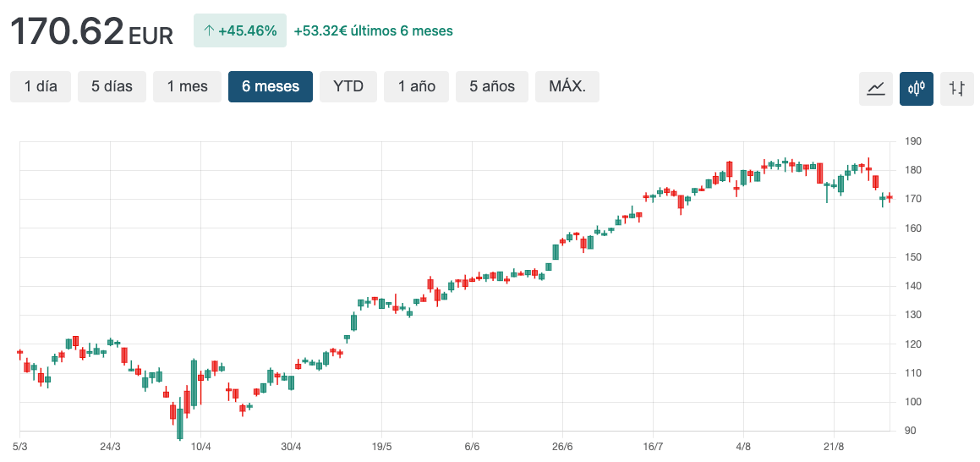This screenshot has height=462, width=980.
Task: Switch to OHLC bar chart view
Action: pyautogui.click(x=957, y=88)
